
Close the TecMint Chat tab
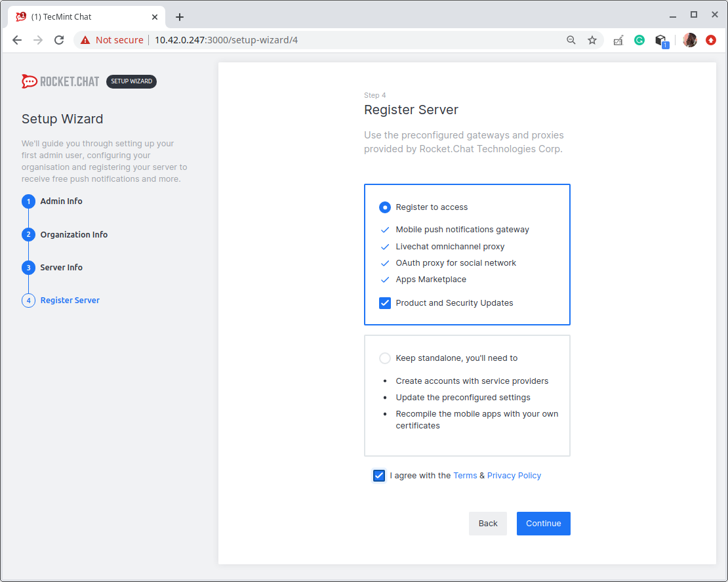155,16
